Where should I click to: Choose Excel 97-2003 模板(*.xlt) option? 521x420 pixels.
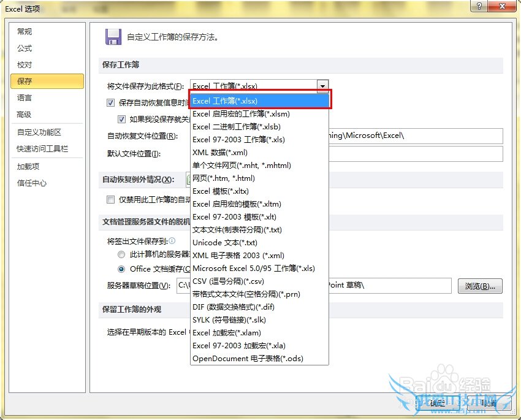click(259, 216)
